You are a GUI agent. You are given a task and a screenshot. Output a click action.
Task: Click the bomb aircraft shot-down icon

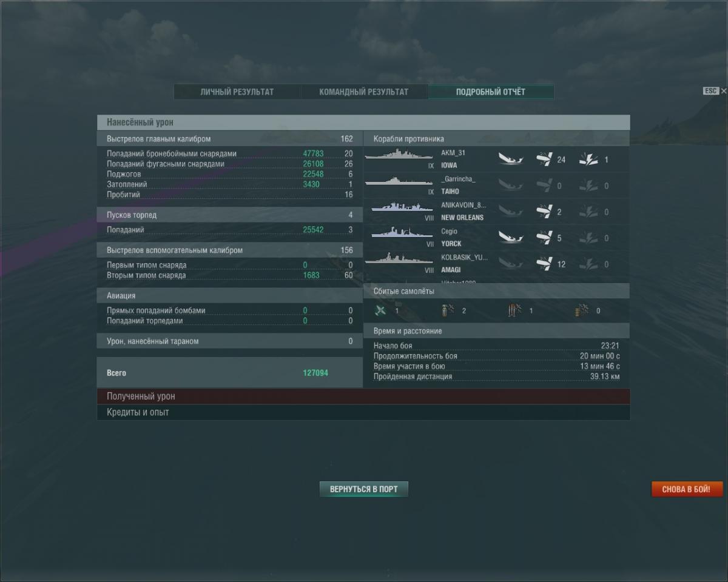(x=448, y=311)
